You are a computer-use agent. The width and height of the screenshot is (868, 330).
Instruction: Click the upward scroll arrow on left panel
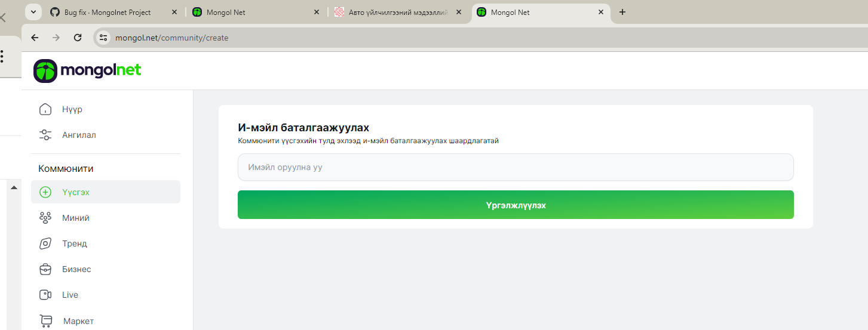14,188
